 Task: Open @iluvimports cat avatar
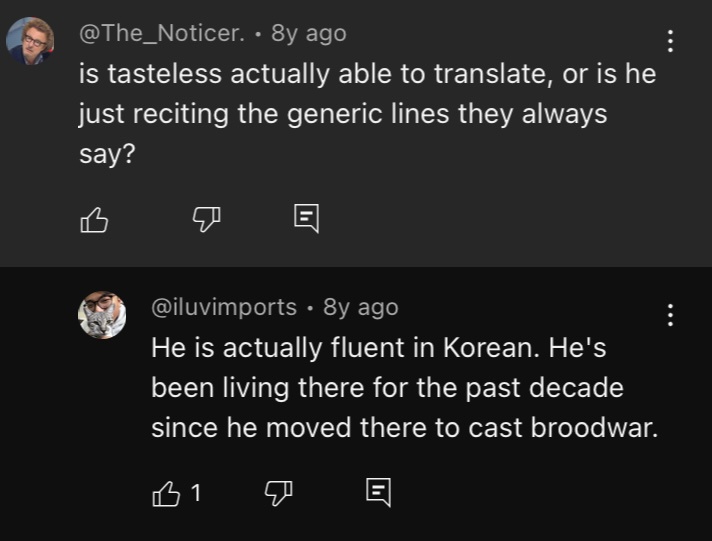102,315
